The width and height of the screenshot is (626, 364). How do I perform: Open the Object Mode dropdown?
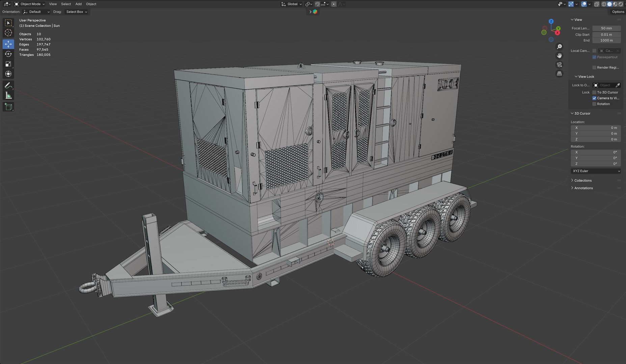(30, 4)
